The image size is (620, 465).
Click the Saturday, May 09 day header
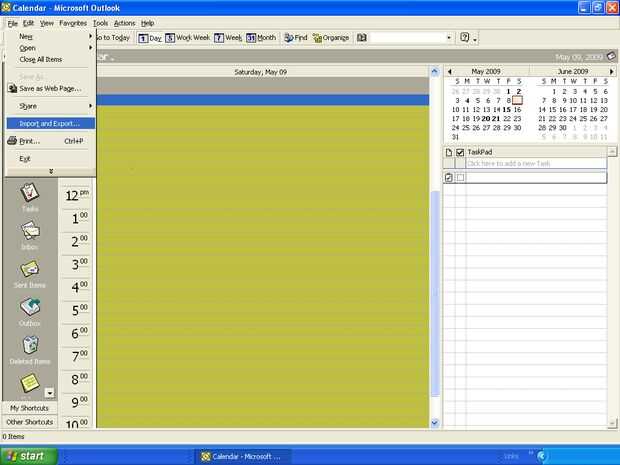(x=261, y=72)
